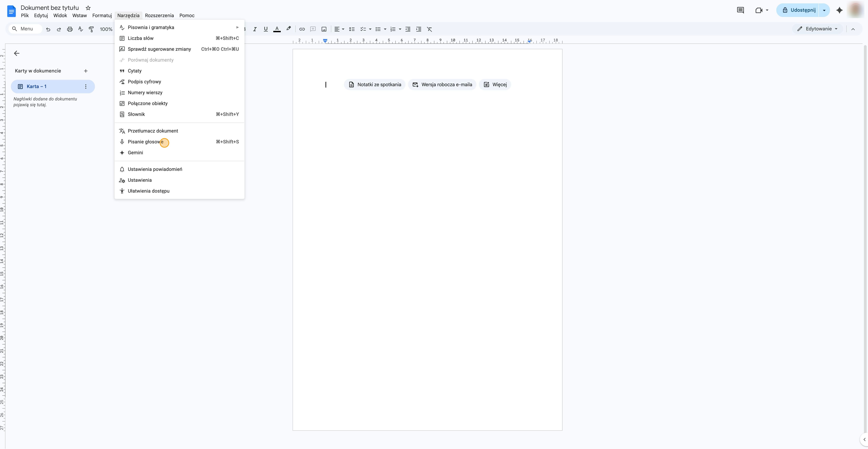The image size is (868, 449).
Task: Expand the video meeting dropdown
Action: (767, 10)
